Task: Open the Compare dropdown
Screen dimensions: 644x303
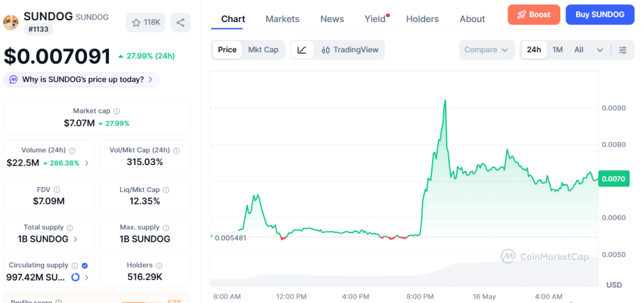Action: pyautogui.click(x=487, y=50)
